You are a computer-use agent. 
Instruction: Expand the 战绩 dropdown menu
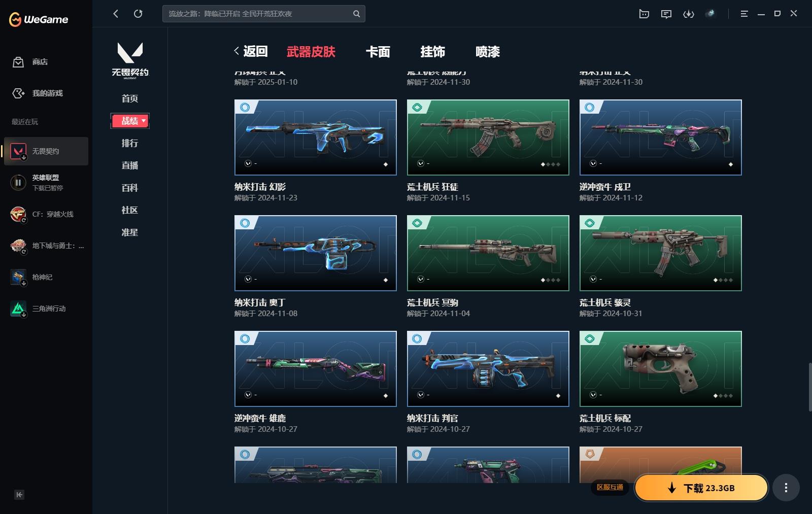(130, 121)
